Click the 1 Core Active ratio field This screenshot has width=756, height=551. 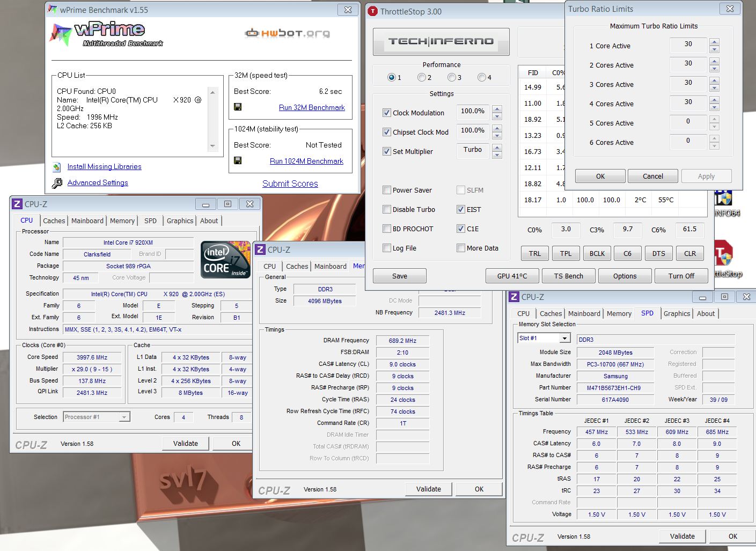click(688, 45)
